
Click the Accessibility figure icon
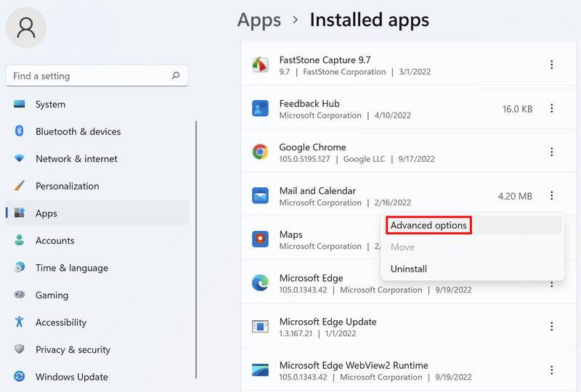coord(20,322)
